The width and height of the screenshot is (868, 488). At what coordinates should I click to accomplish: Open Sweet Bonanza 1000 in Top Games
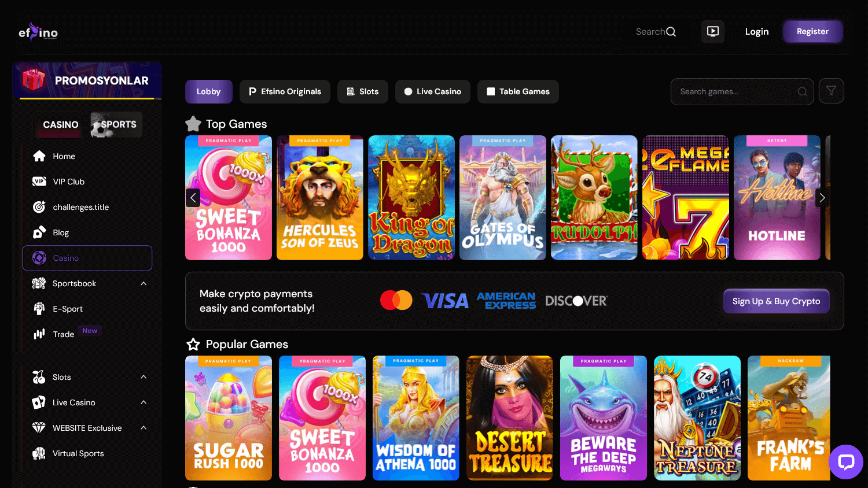[x=229, y=198]
